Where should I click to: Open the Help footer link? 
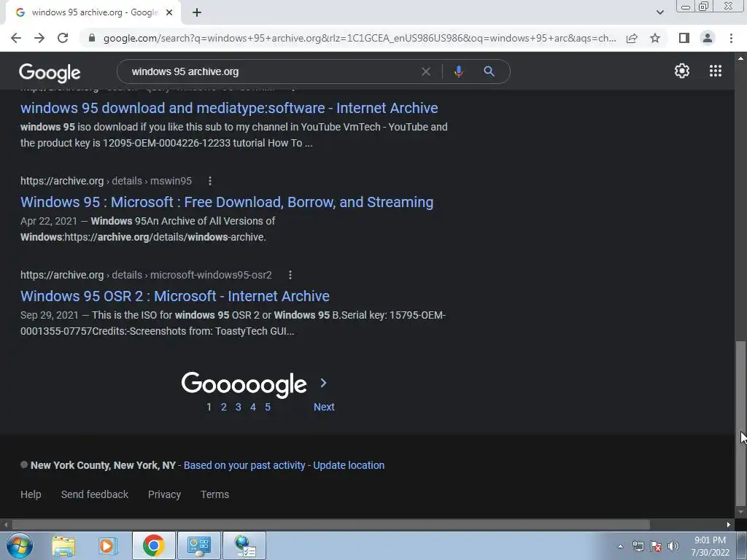(x=31, y=494)
